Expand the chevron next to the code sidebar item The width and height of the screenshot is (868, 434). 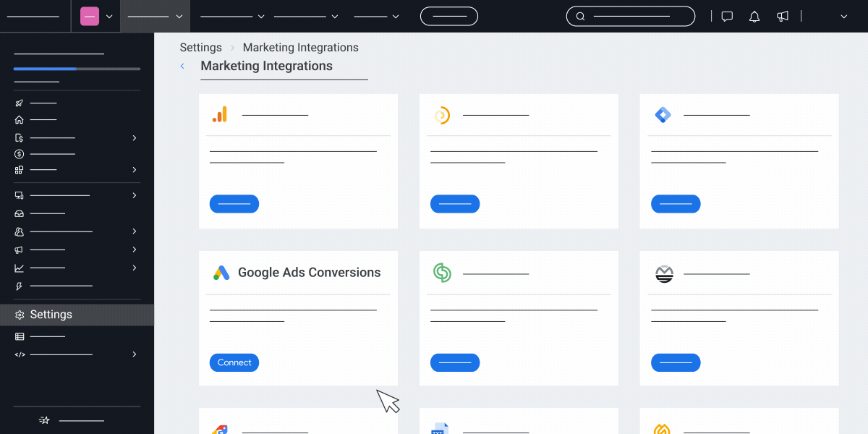click(x=134, y=354)
